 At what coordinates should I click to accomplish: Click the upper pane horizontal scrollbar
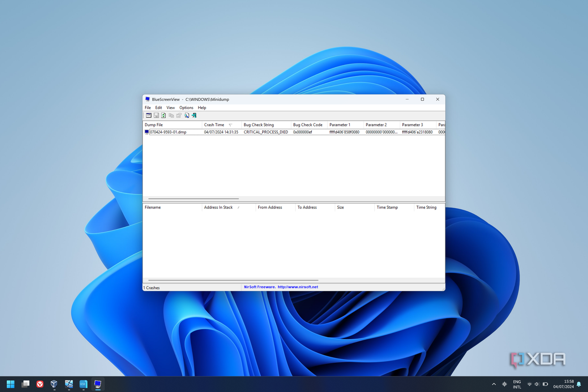pyautogui.click(x=194, y=198)
